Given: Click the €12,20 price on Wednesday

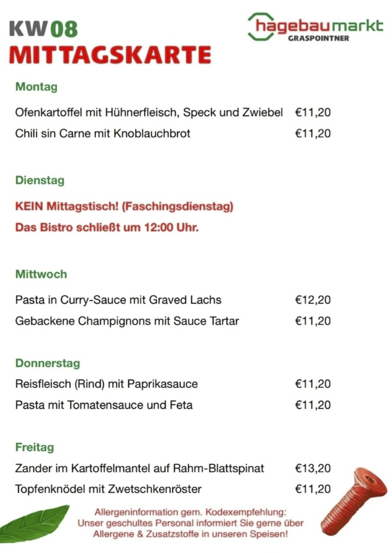Looking at the screenshot, I should [x=312, y=300].
